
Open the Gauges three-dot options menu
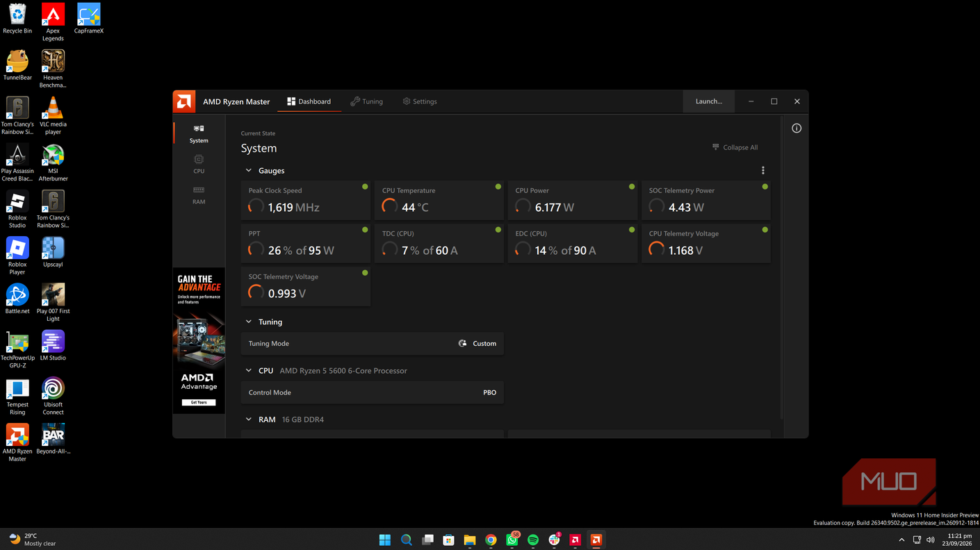coord(763,171)
